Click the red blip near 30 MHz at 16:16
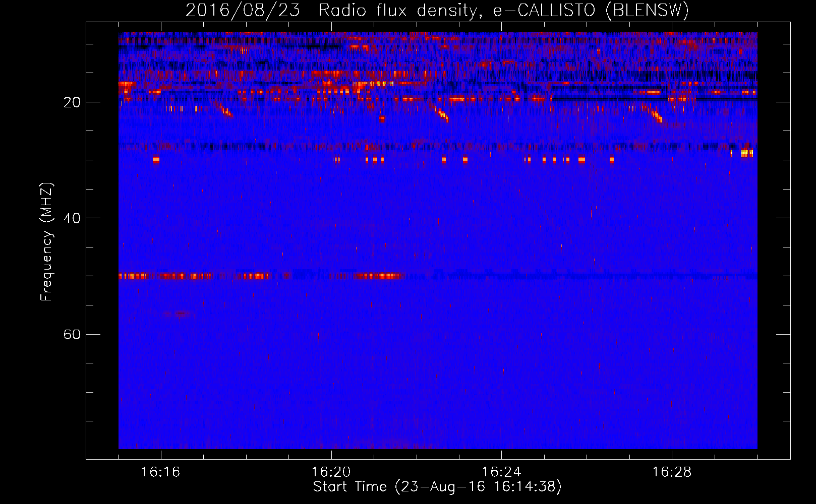 (x=156, y=160)
